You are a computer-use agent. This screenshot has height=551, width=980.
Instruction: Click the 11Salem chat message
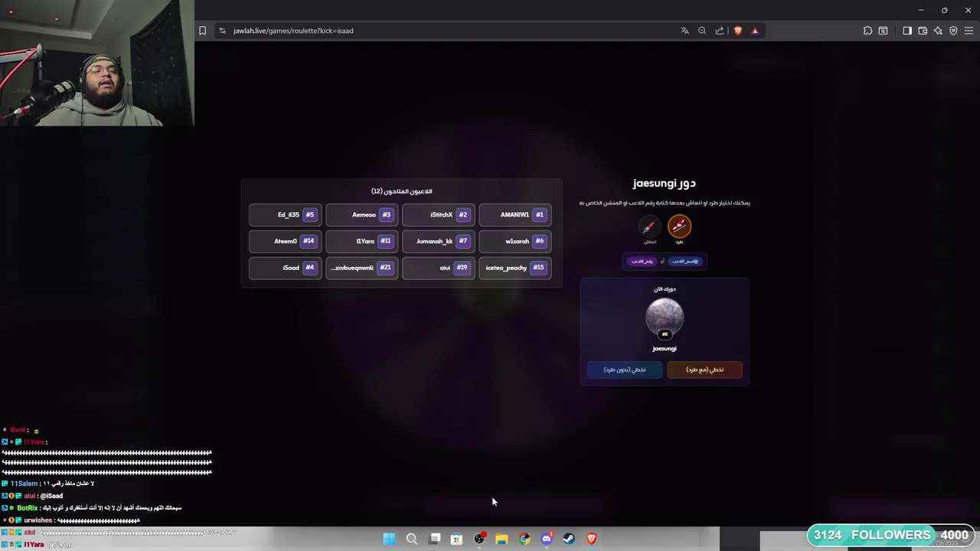(47, 484)
